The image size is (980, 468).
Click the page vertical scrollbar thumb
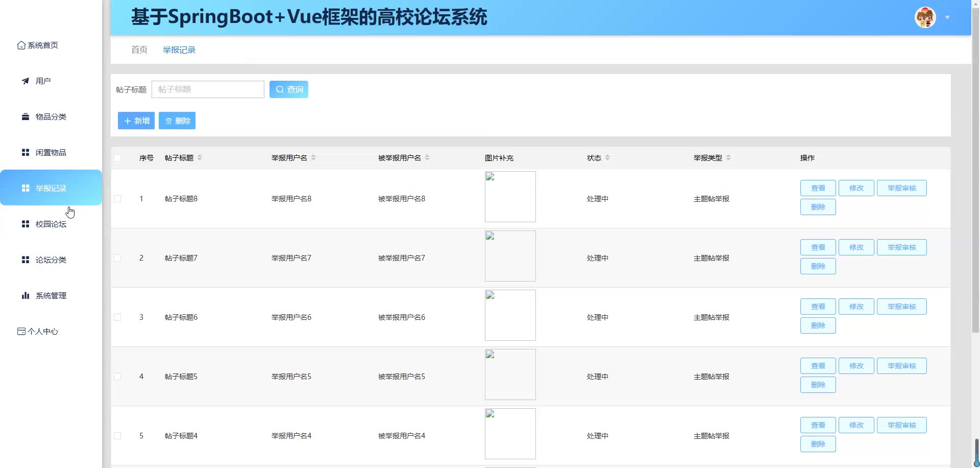tap(975, 172)
